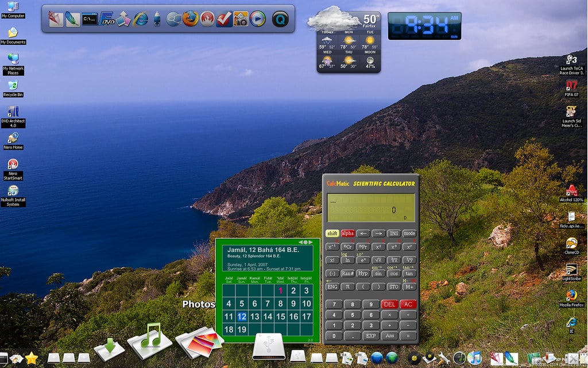Select day 15 in the calendar
Screen dimensions: 588x368
280,316
